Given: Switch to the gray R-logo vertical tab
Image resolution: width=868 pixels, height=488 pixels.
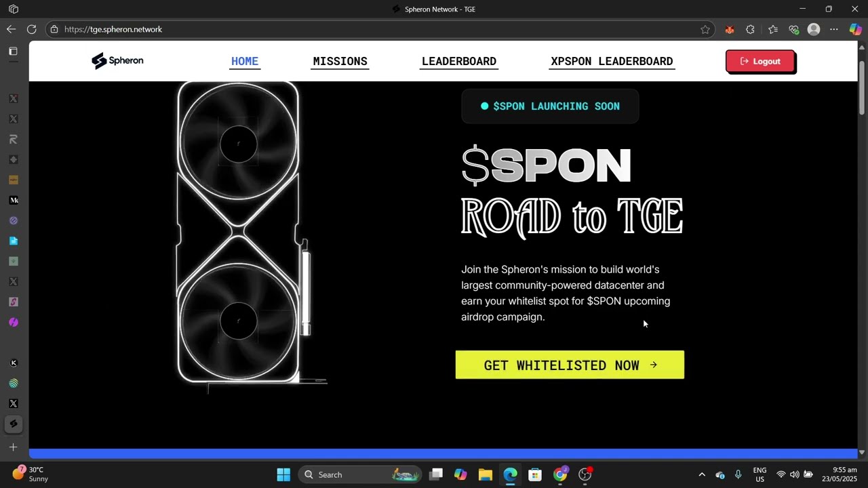Looking at the screenshot, I should click(x=14, y=139).
